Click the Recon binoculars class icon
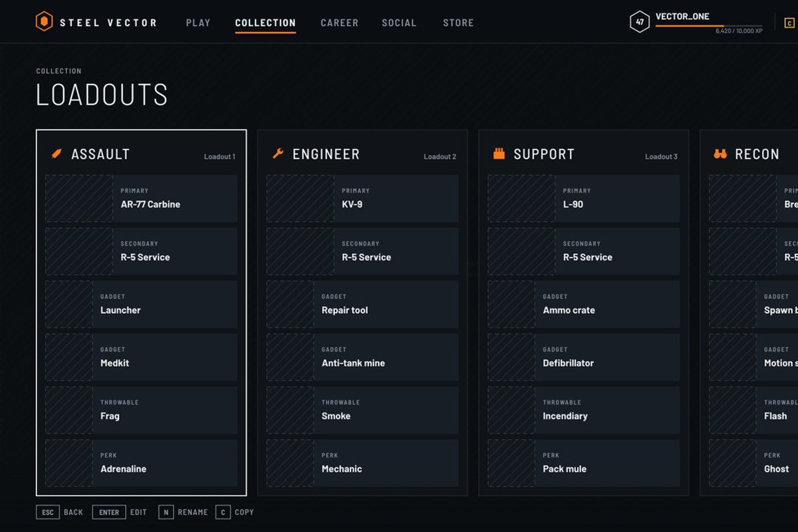The width and height of the screenshot is (798, 532). pyautogui.click(x=720, y=154)
